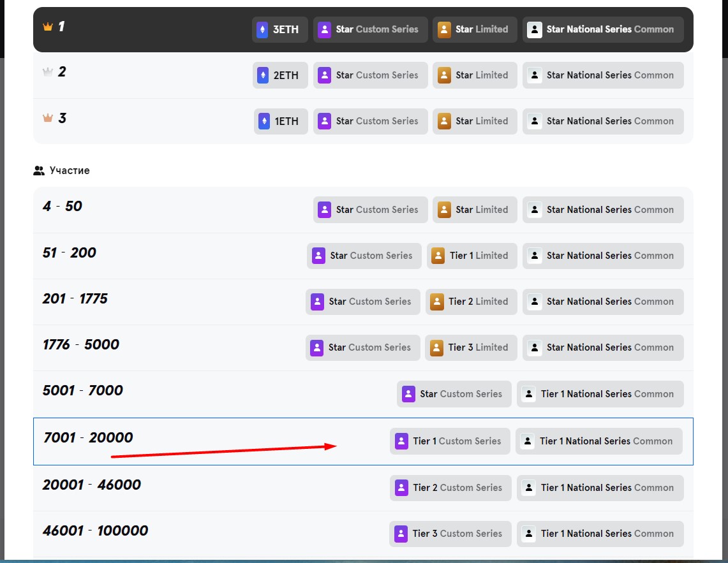Click the rank range 201 - 1775
Viewport: 728px width, 563px height.
[x=75, y=298]
